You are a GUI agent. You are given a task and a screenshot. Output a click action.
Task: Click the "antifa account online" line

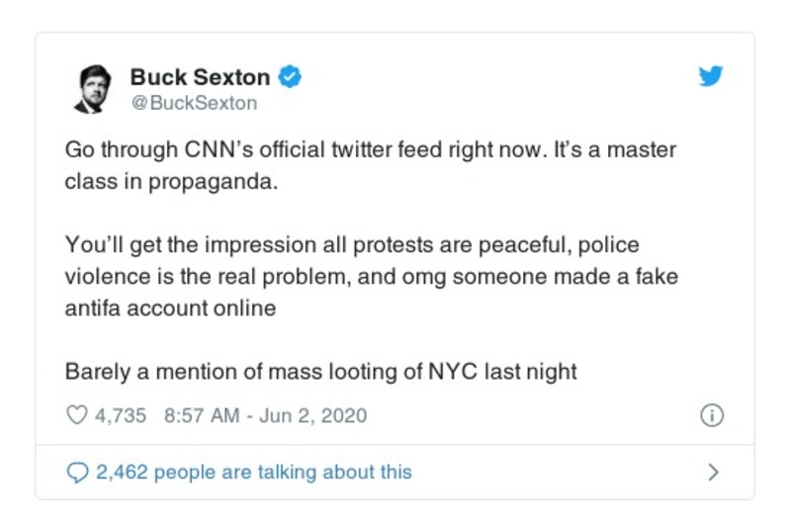tap(170, 308)
